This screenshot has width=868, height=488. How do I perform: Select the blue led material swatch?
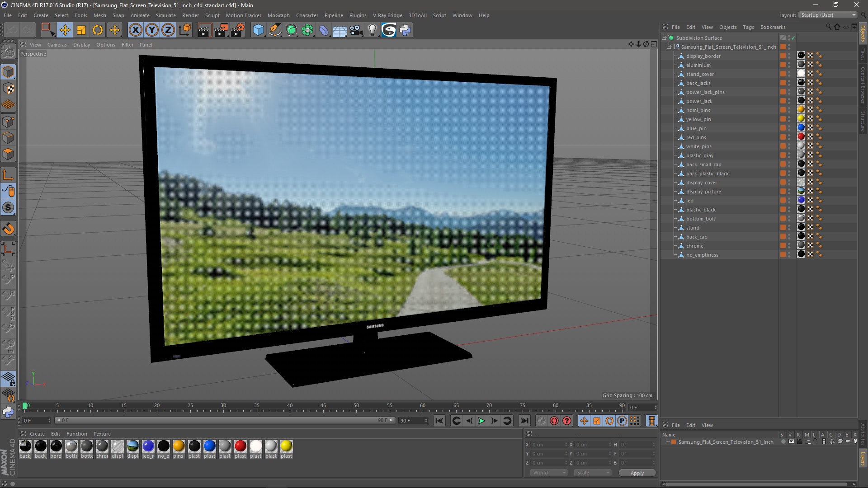[148, 446]
